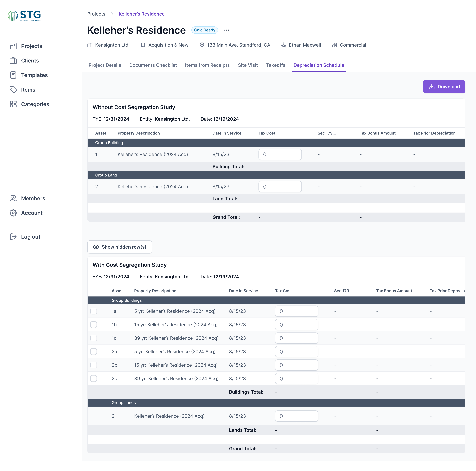Click Tax Cost input for Group Land row

tap(280, 187)
